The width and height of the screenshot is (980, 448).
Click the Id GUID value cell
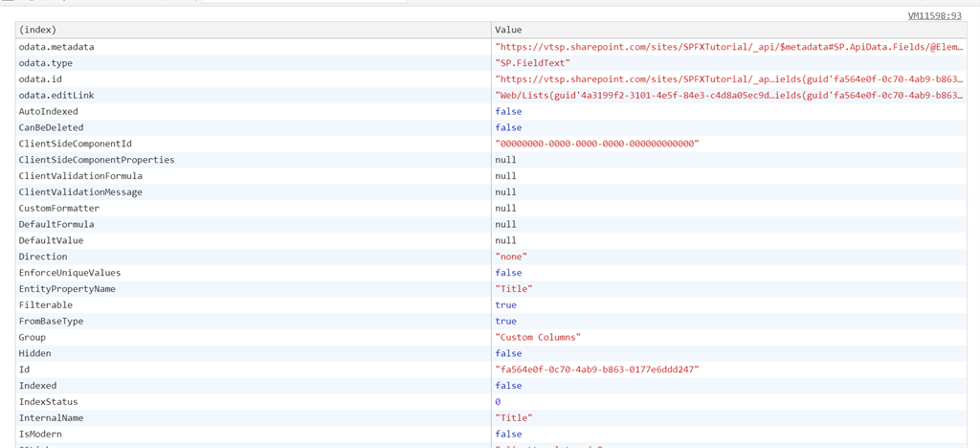(x=596, y=370)
